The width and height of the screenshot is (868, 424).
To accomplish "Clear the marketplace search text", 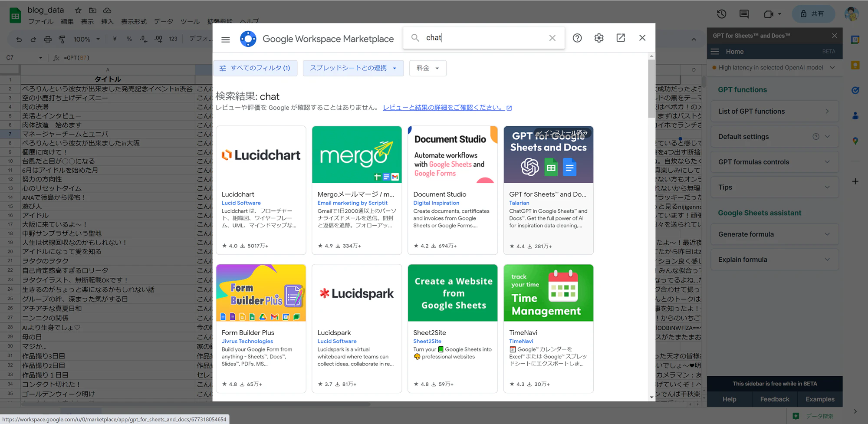I will (x=552, y=38).
